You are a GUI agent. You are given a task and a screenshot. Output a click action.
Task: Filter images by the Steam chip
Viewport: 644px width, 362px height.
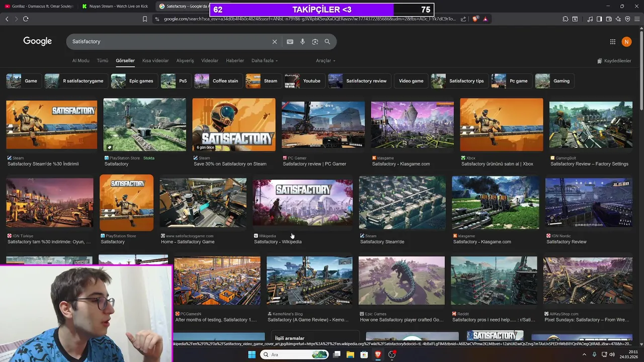pos(263,81)
